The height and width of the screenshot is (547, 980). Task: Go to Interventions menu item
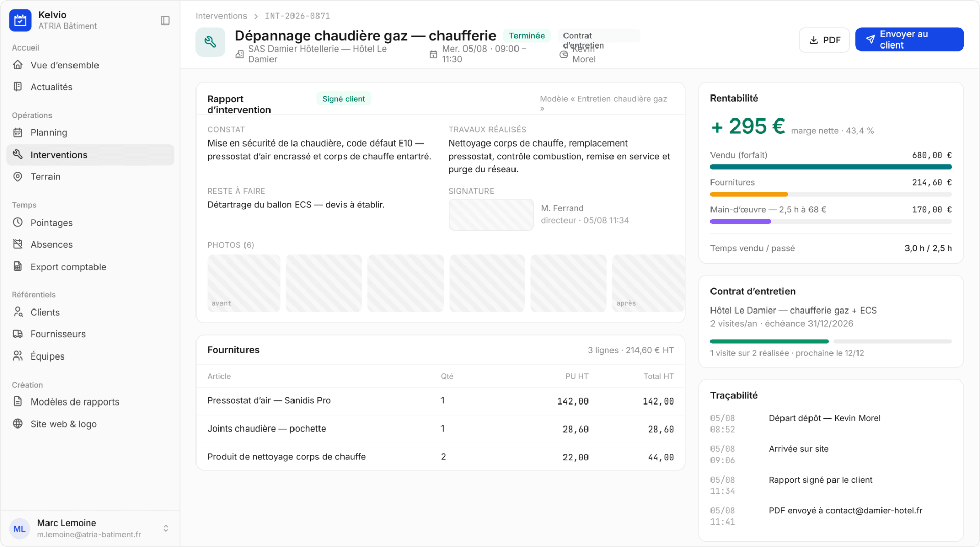coord(90,155)
